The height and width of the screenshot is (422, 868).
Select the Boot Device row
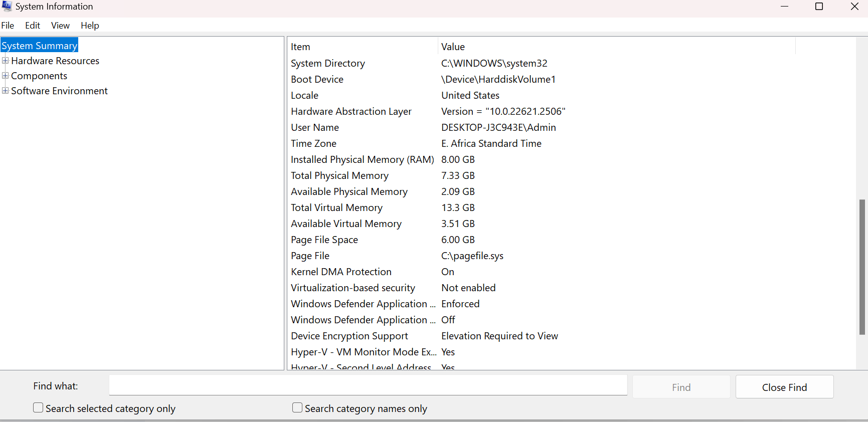click(x=542, y=79)
